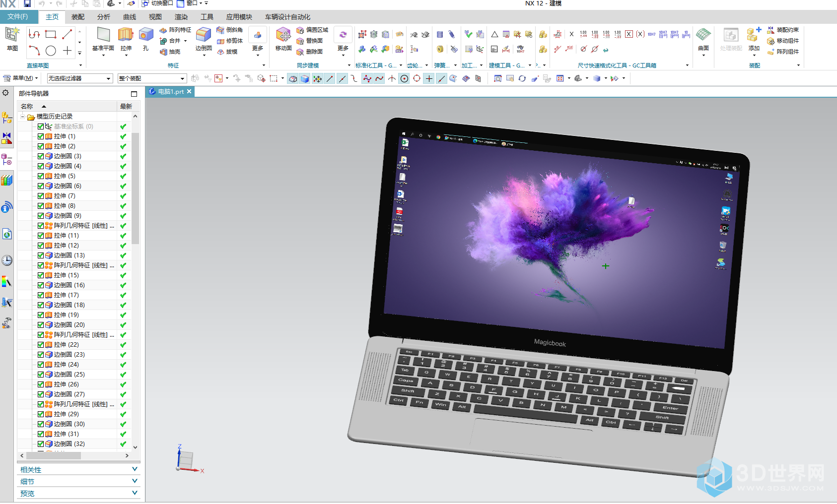Toggle the 边倒圆 (3) feature checkbox
The image size is (837, 504).
coord(41,156)
